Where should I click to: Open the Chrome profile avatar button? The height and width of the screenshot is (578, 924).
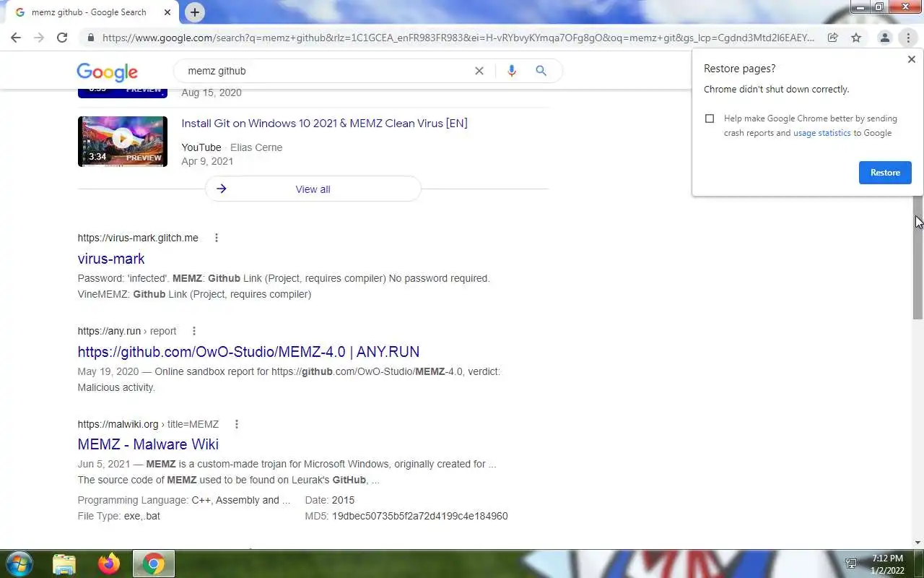click(884, 38)
